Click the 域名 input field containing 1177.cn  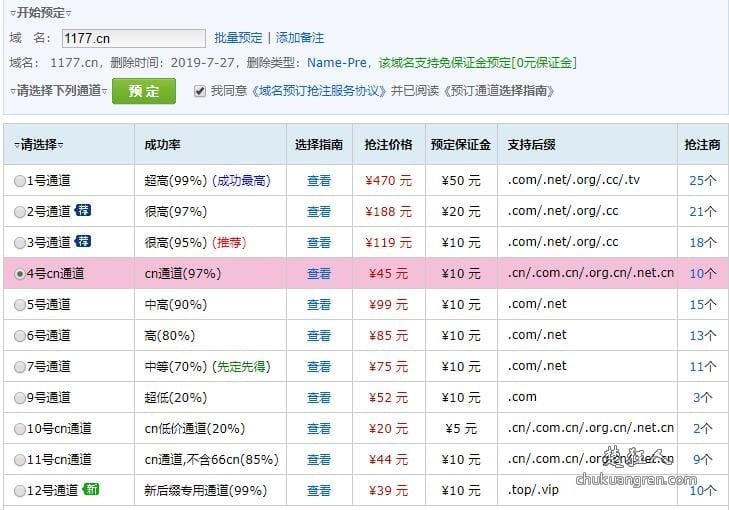coord(132,38)
